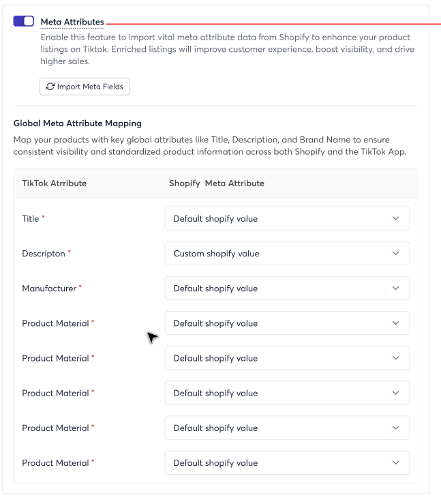
Task: Click the chevron in the first Product Material row
Action: [x=396, y=323]
